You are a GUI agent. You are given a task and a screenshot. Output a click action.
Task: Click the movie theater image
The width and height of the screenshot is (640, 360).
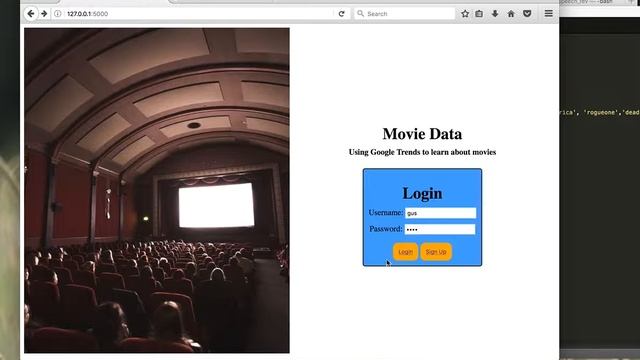tap(157, 190)
